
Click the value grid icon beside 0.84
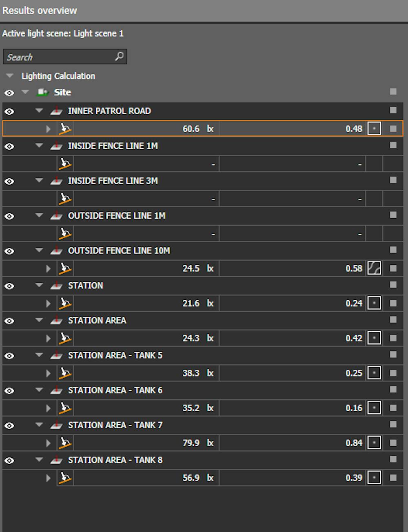374,443
